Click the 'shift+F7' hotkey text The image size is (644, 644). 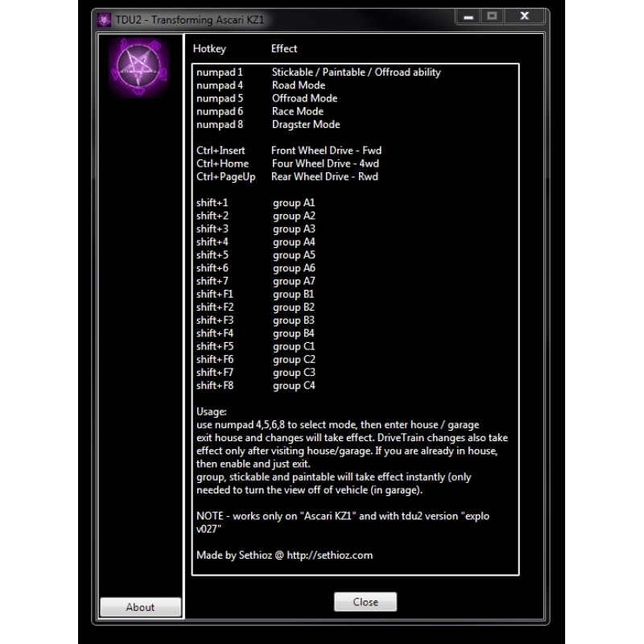pos(214,373)
